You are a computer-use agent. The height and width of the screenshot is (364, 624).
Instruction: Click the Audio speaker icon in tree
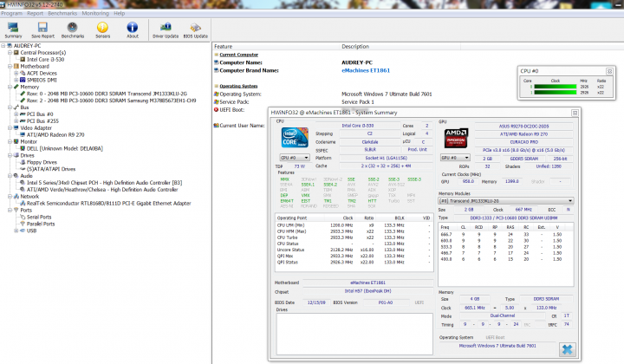tap(16, 176)
